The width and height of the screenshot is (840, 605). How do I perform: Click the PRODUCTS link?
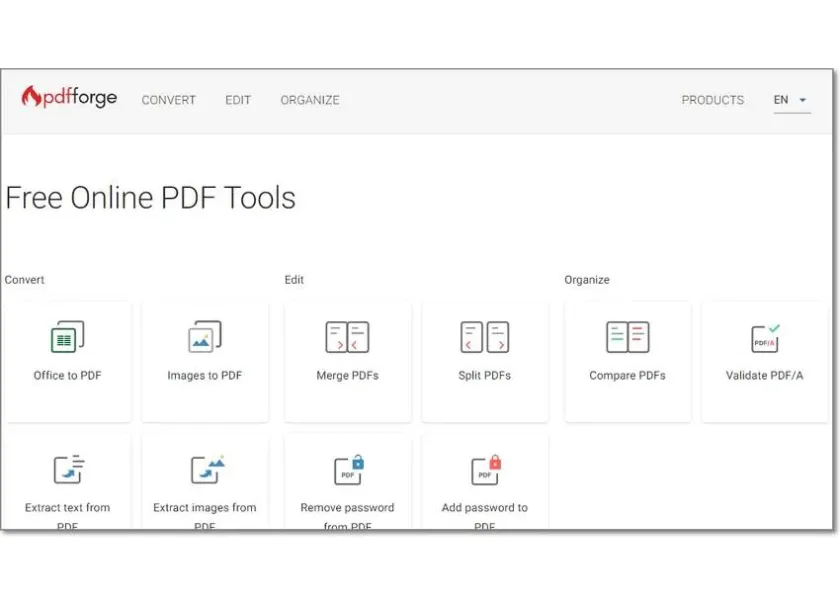pos(712,100)
